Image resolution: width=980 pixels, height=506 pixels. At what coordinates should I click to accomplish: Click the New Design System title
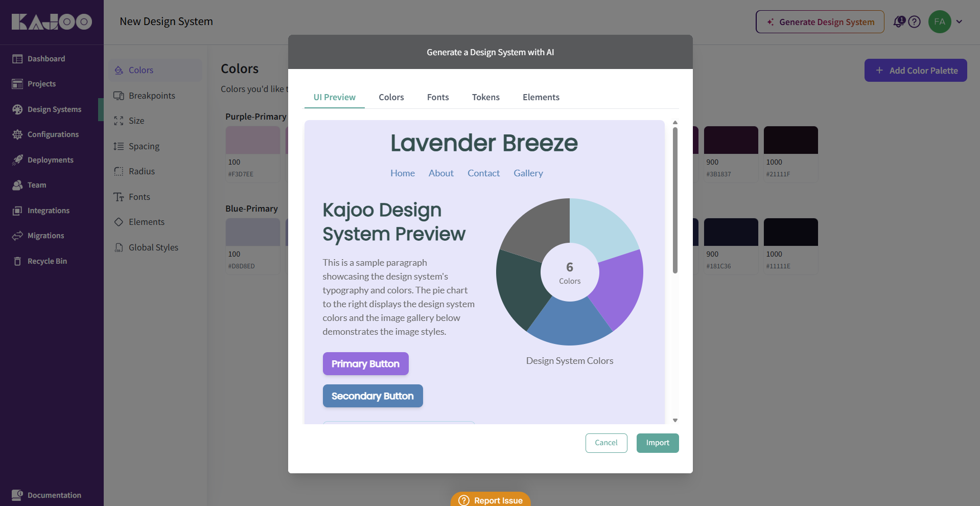[x=166, y=21]
